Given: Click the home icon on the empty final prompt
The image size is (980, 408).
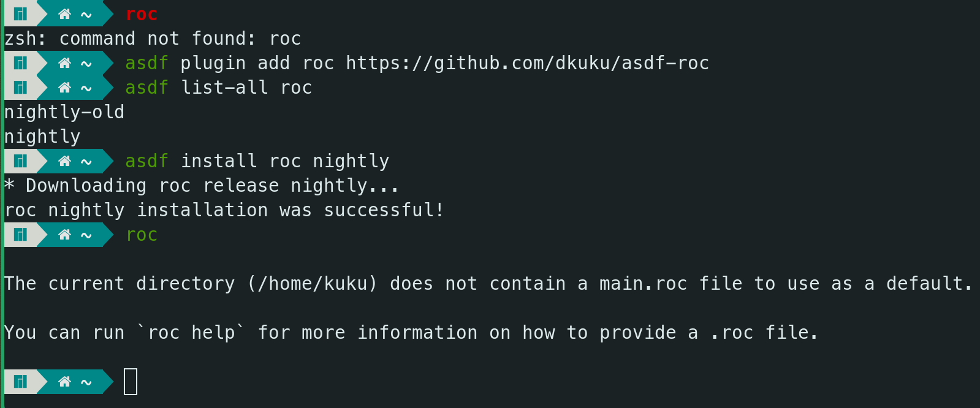Looking at the screenshot, I should 64,381.
